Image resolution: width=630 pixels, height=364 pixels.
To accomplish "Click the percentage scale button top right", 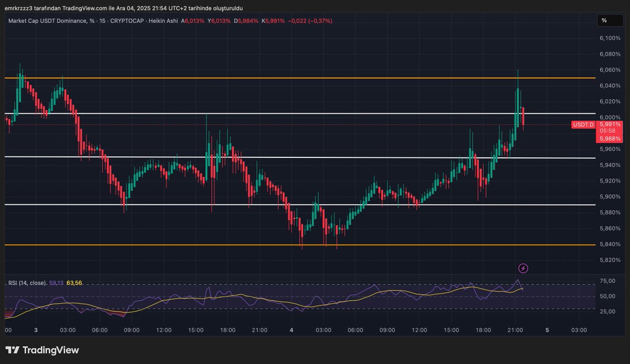I will [x=609, y=20].
